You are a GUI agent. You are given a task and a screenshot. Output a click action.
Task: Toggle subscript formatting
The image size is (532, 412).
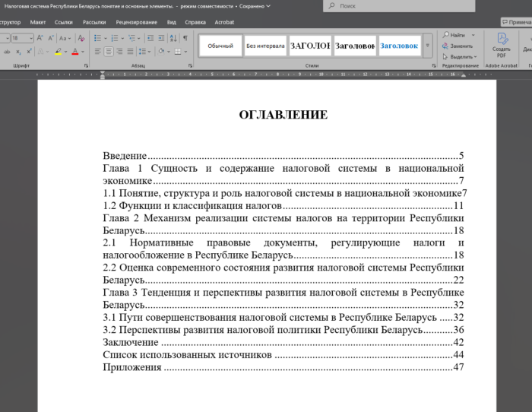(19, 52)
